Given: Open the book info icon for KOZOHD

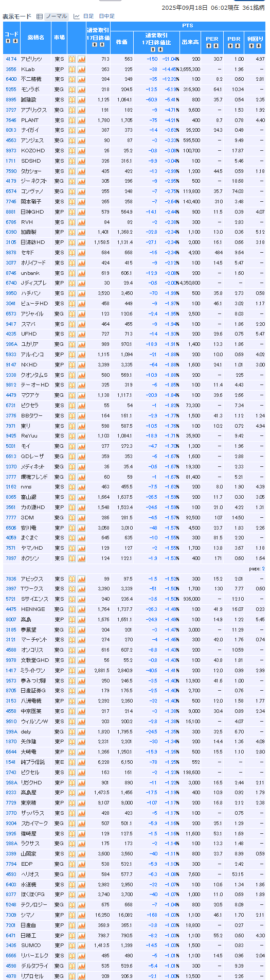Looking at the screenshot, I should pos(72,151).
